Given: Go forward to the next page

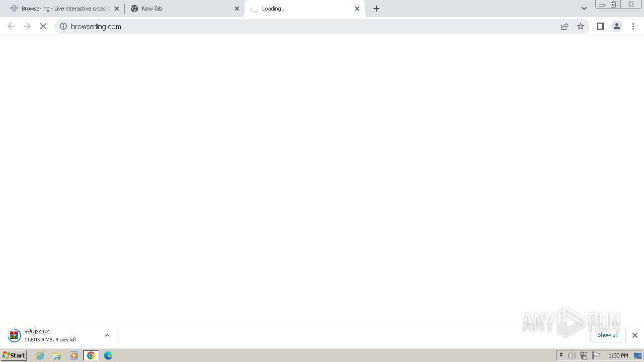Looking at the screenshot, I should [27, 26].
